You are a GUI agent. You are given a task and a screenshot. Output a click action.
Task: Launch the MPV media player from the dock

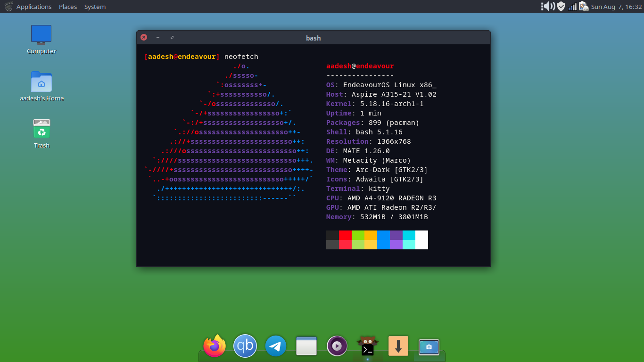(337, 346)
